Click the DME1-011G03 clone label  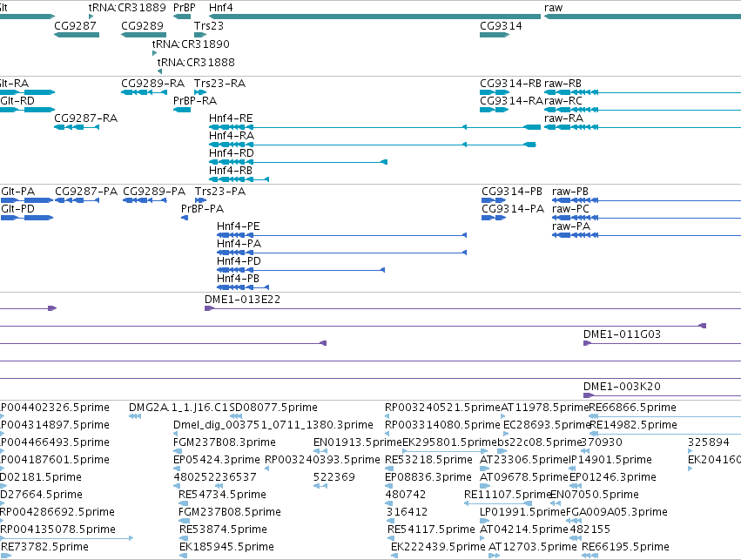coord(622,334)
